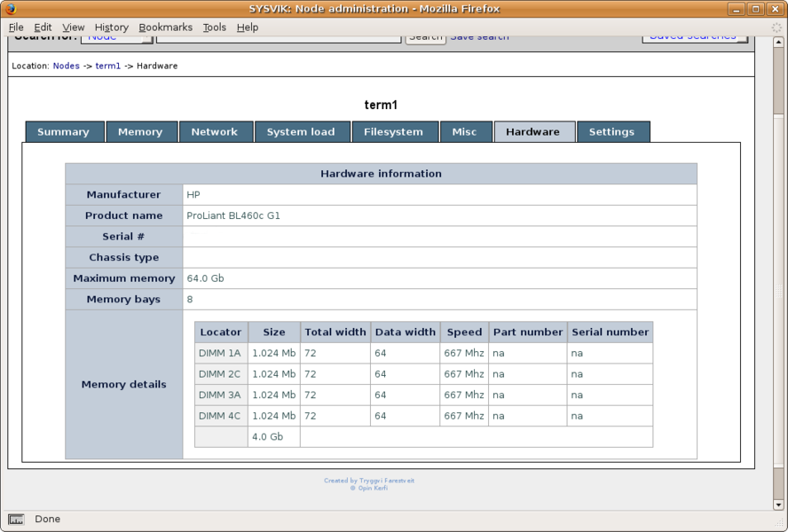Click the Chassis type row label
The image size is (788, 532).
coord(123,258)
